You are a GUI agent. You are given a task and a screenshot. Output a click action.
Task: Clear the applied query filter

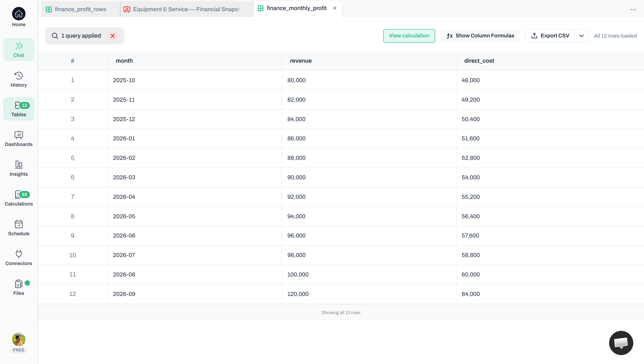point(113,36)
